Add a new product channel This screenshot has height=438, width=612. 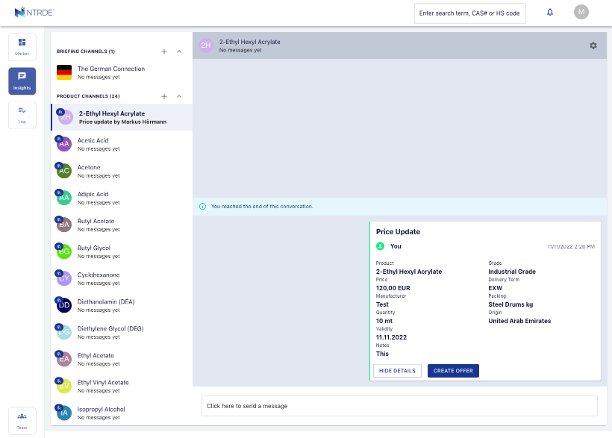tap(164, 96)
